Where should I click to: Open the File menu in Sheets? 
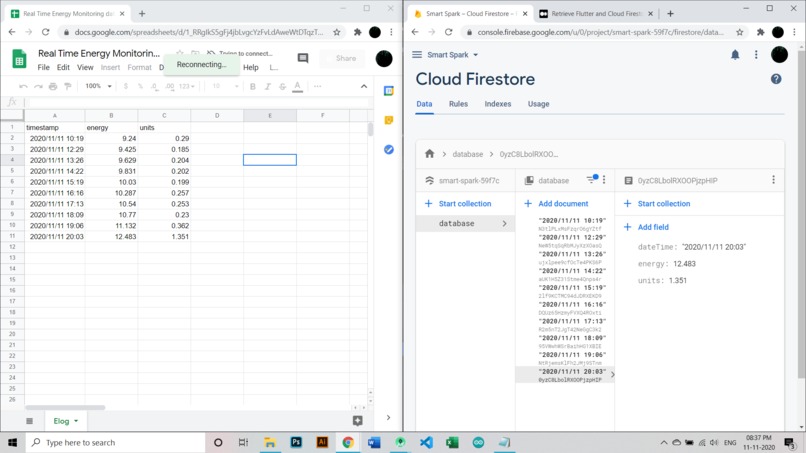pos(43,67)
